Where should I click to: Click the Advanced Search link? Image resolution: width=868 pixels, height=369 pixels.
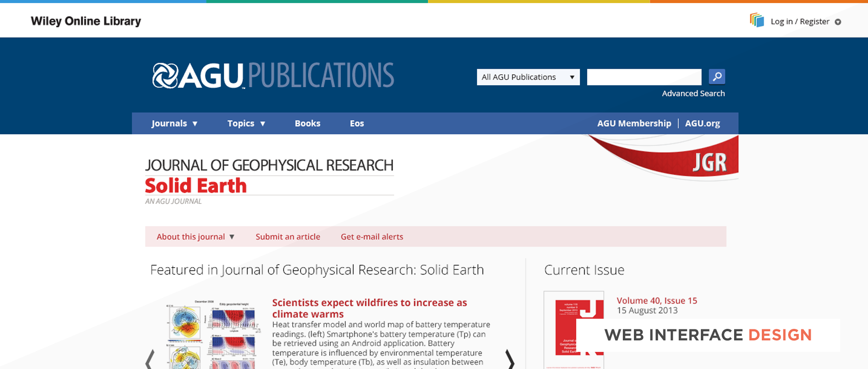(x=693, y=94)
